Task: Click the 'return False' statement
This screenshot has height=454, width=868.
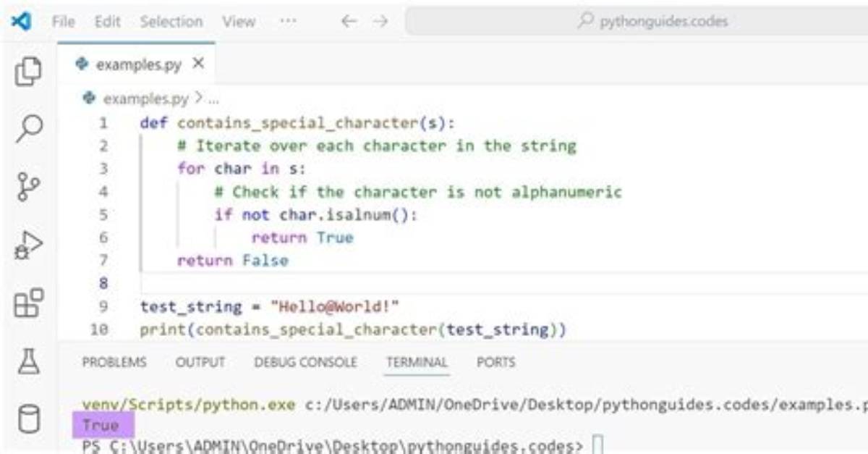Action: [x=233, y=261]
